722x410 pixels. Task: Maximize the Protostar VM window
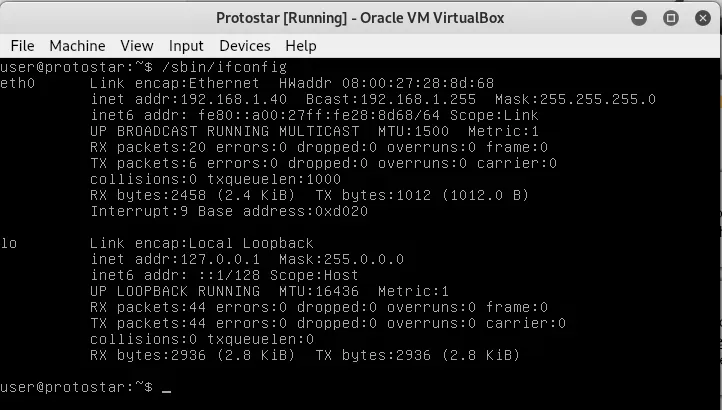coord(671,18)
